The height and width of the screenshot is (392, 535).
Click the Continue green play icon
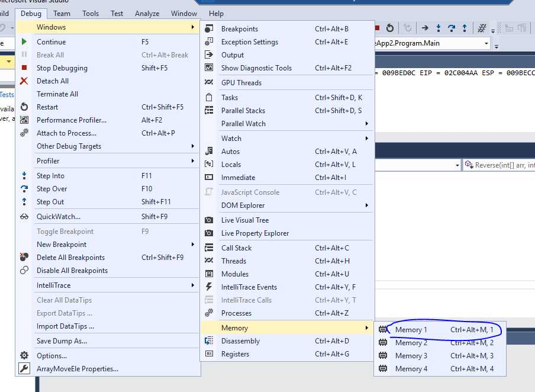(x=24, y=41)
